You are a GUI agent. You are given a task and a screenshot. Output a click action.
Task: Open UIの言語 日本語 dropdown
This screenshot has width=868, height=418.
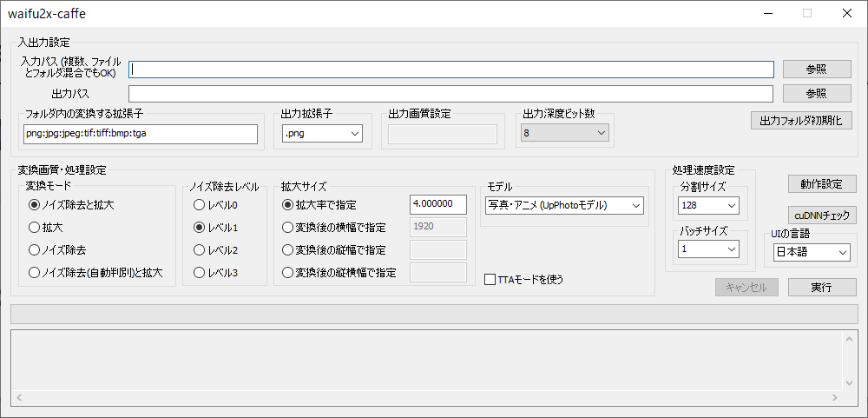[x=812, y=252]
